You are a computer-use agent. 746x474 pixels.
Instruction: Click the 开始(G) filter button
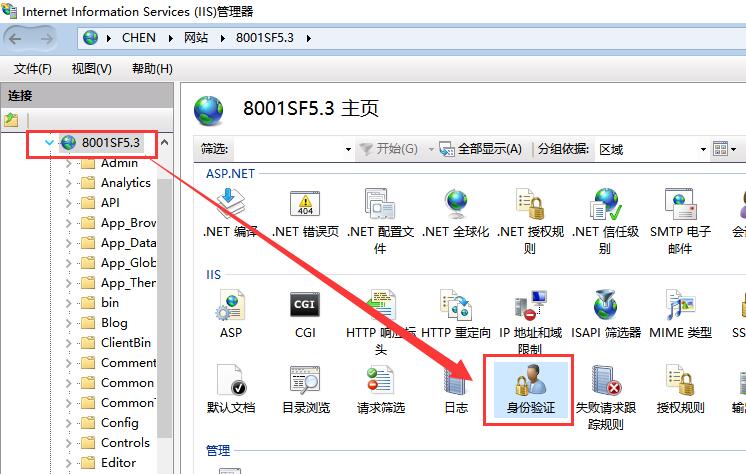click(390, 149)
